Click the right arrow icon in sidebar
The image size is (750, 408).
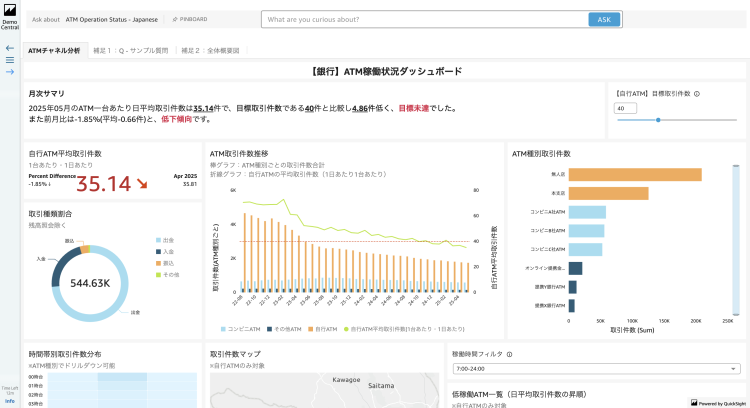[9, 72]
